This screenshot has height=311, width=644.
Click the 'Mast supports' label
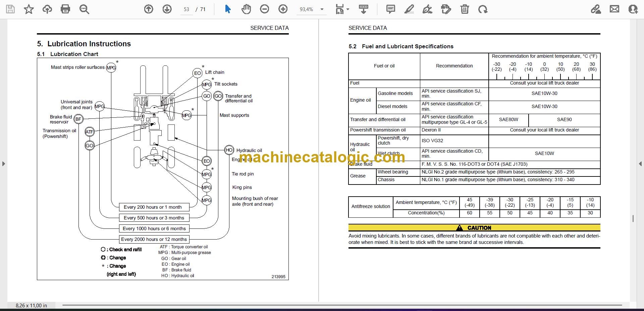click(234, 115)
